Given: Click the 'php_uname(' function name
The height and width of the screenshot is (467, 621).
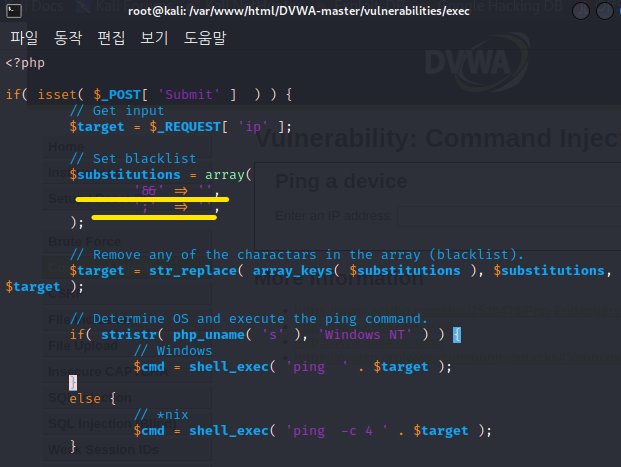Looking at the screenshot, I should click(212, 335).
